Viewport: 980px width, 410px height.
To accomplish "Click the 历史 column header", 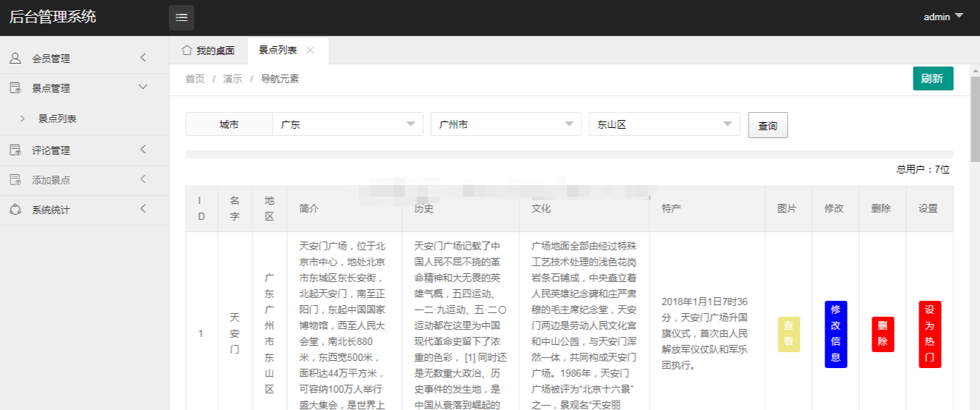I will [461, 208].
